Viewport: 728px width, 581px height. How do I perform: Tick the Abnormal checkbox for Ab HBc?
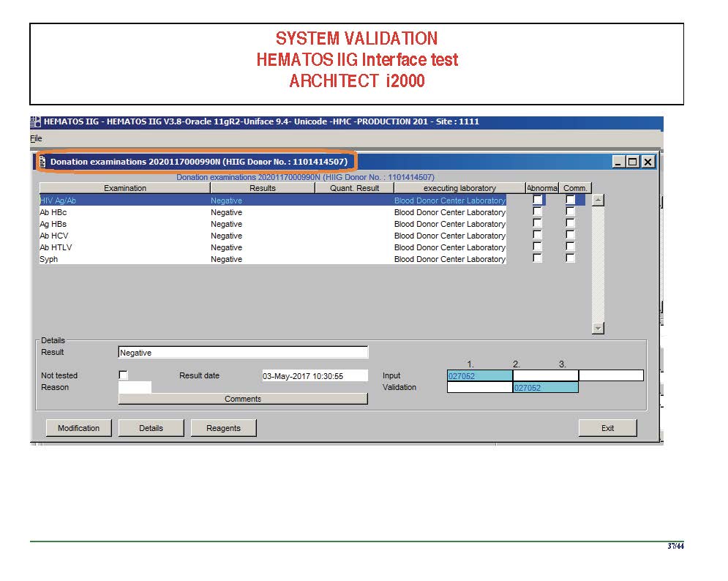[x=538, y=212]
